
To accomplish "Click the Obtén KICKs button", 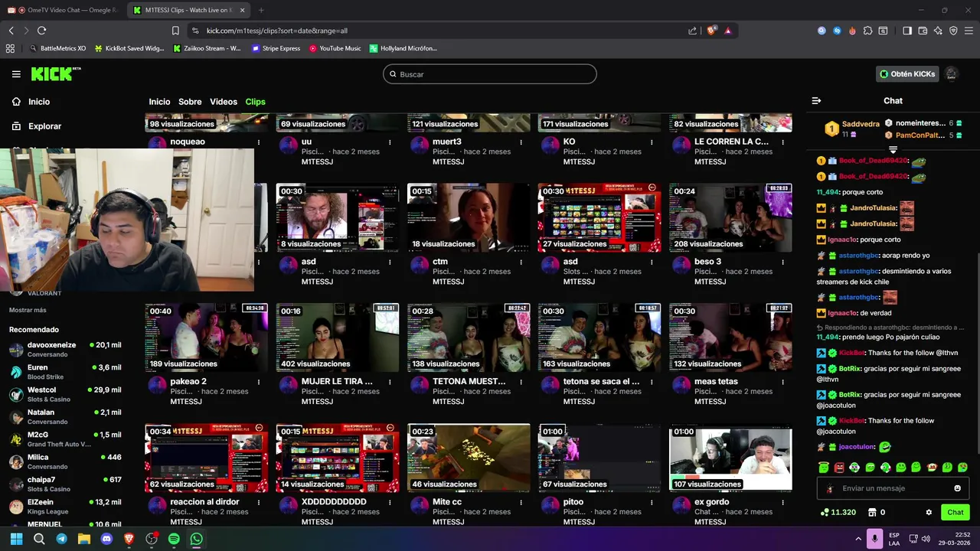I will click(907, 74).
